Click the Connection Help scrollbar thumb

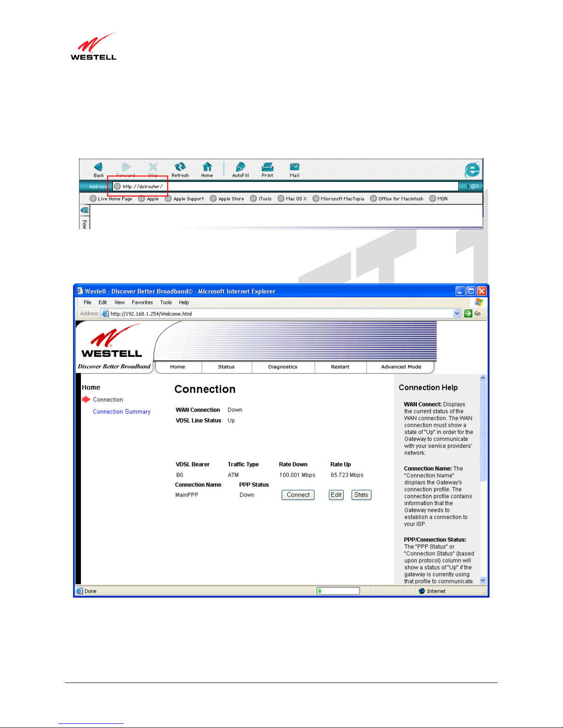pos(483,431)
